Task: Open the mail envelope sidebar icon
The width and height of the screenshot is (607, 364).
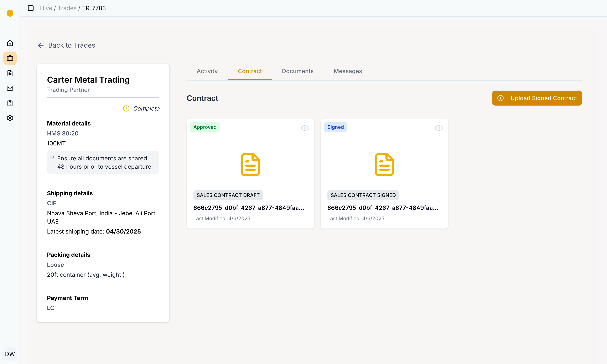Action: pyautogui.click(x=10, y=88)
